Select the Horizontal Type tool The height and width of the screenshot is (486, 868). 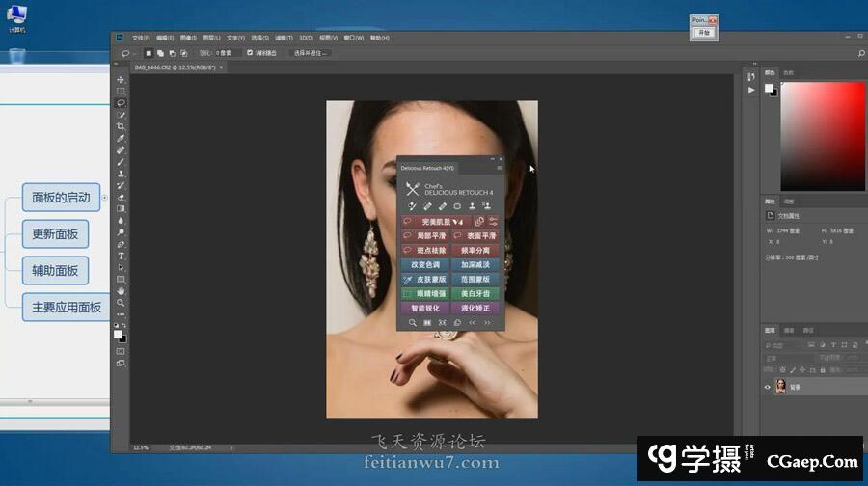point(121,256)
